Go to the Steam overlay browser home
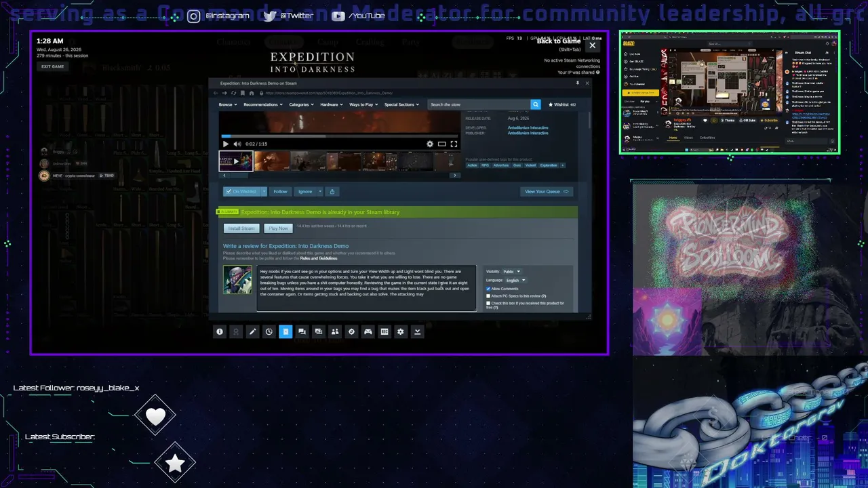 [252, 93]
